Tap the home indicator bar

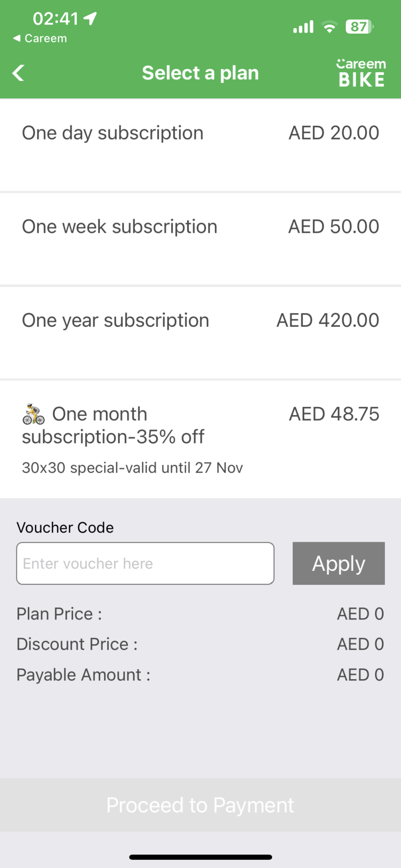200,857
